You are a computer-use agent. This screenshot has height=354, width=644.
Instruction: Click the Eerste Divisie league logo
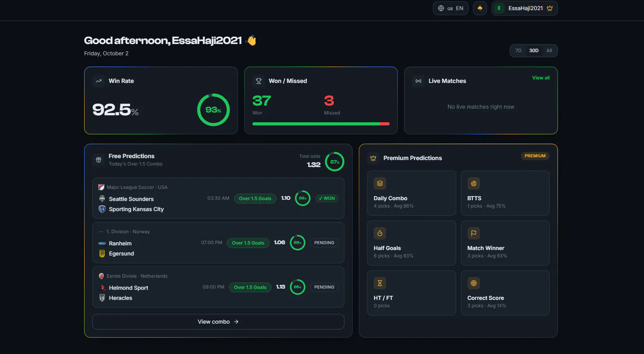101,276
